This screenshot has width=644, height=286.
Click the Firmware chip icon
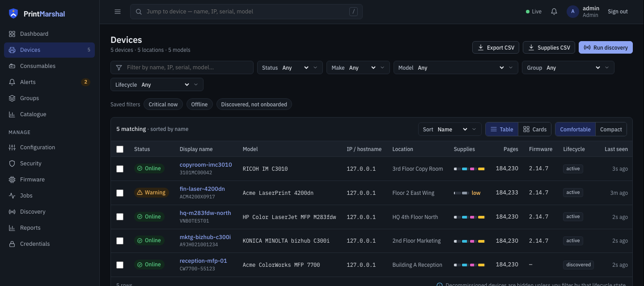[12, 180]
